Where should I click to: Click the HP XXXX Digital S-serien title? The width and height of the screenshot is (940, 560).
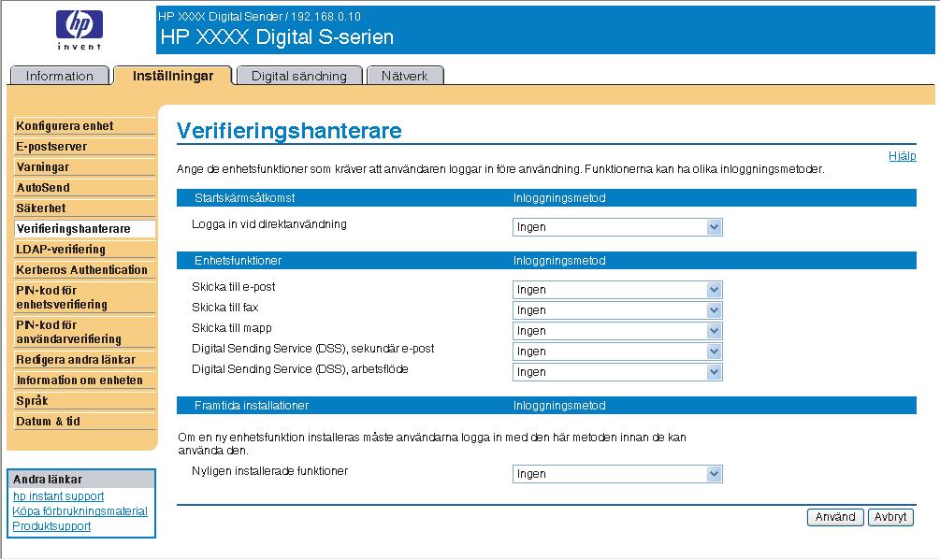tap(277, 37)
